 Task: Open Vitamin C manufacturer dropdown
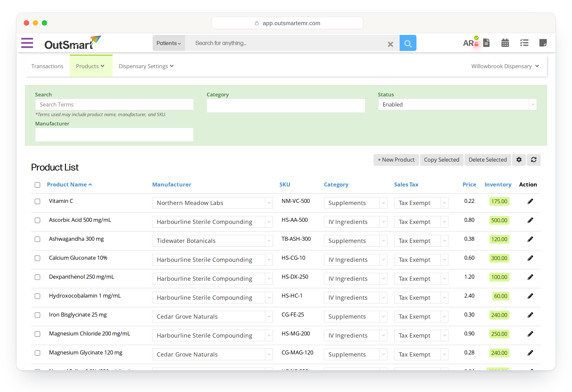pos(212,203)
